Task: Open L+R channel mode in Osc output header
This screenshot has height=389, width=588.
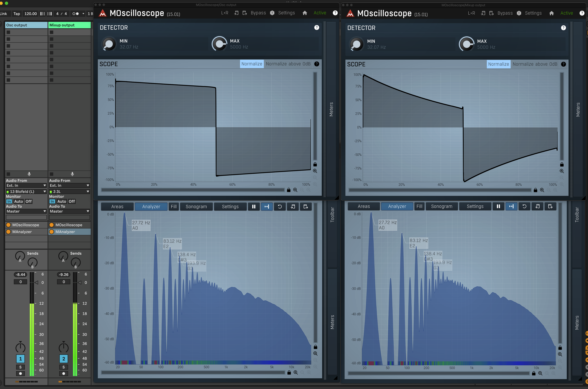Action: click(x=225, y=13)
